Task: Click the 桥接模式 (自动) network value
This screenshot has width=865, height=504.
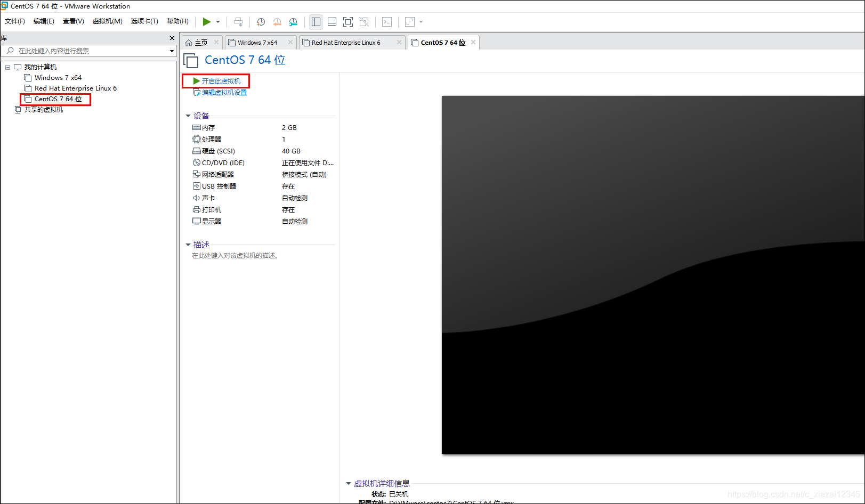Action: click(x=304, y=175)
